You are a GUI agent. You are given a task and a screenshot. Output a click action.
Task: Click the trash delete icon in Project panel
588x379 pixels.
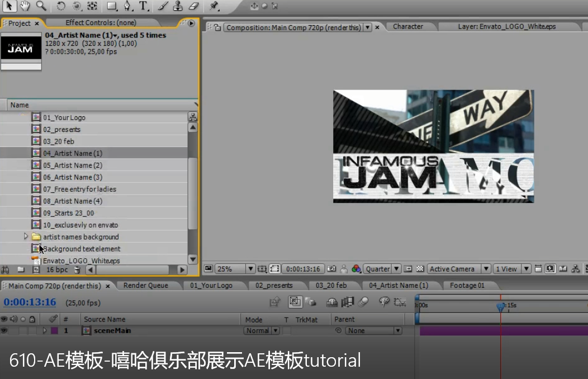(77, 269)
